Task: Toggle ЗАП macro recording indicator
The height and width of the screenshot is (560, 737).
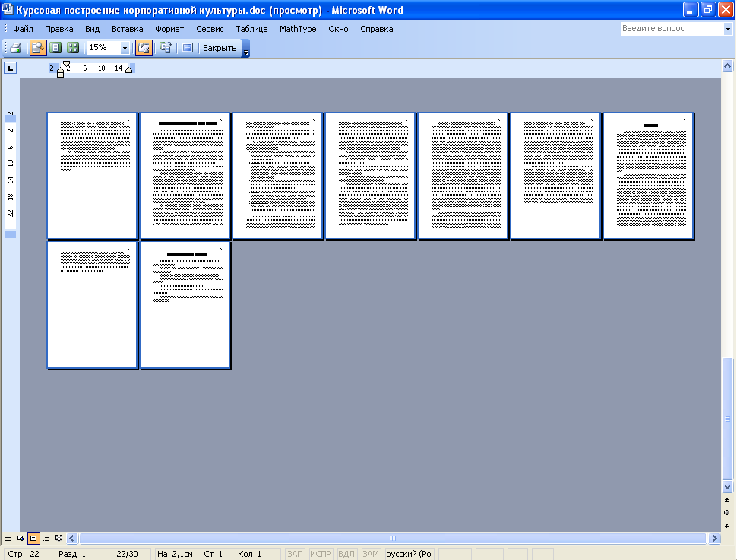Action: tap(295, 554)
